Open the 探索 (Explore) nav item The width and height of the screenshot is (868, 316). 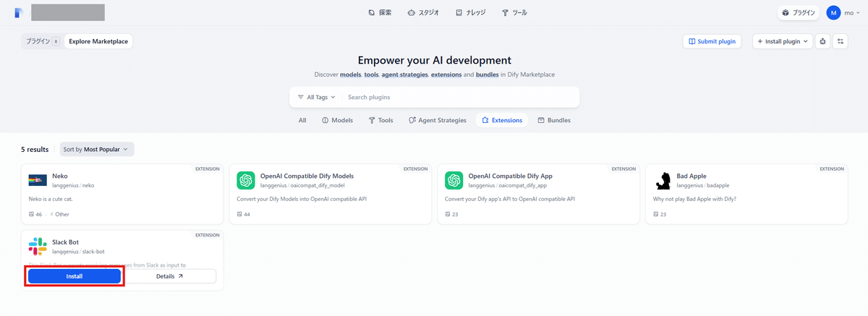pyautogui.click(x=380, y=12)
